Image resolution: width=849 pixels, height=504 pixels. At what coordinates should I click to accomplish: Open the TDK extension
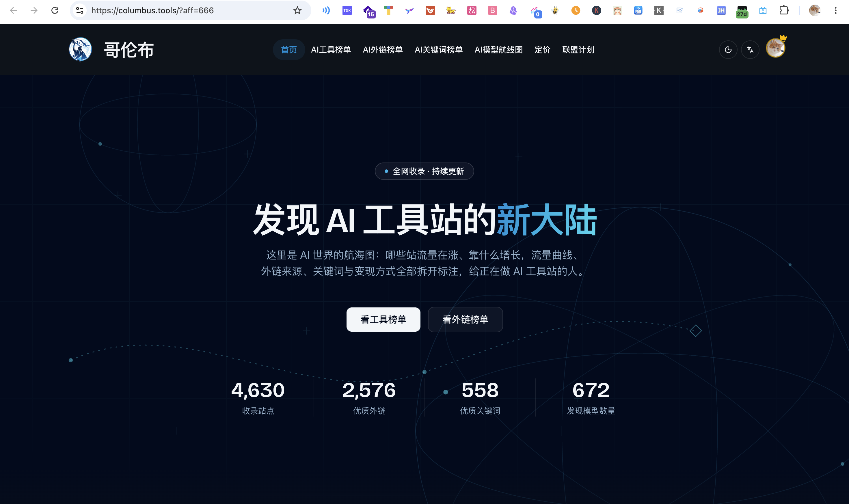[347, 10]
